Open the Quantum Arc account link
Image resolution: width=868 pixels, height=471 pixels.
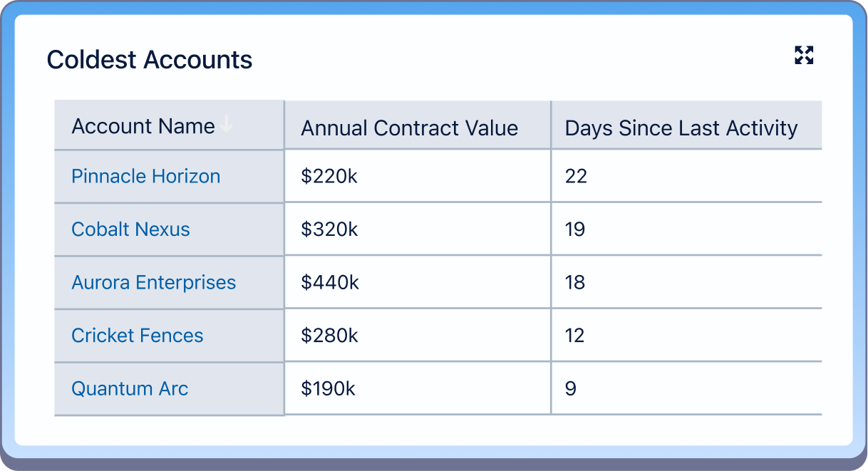tap(130, 388)
